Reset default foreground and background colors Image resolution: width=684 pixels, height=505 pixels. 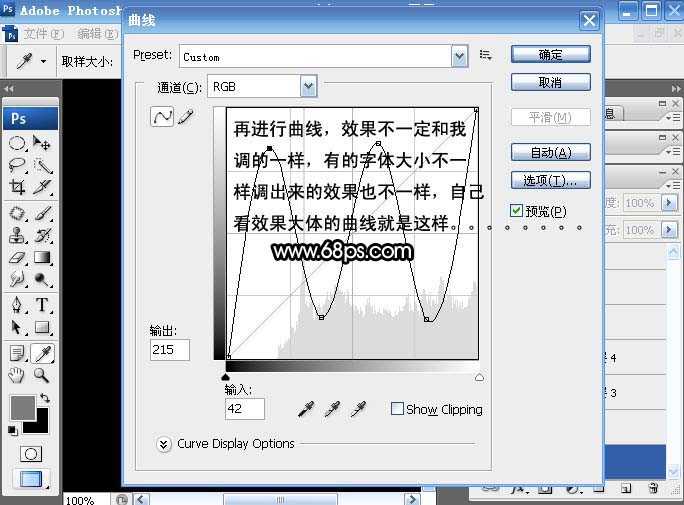tap(13, 431)
